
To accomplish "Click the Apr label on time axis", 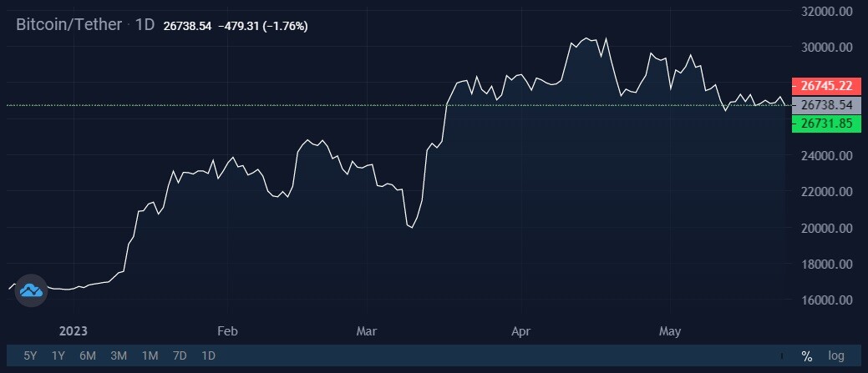I will tap(521, 331).
